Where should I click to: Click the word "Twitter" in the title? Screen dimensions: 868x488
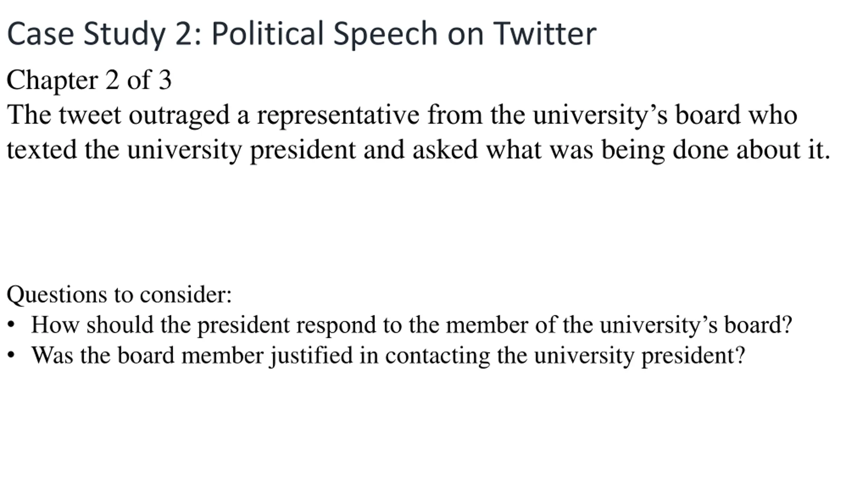(x=545, y=34)
